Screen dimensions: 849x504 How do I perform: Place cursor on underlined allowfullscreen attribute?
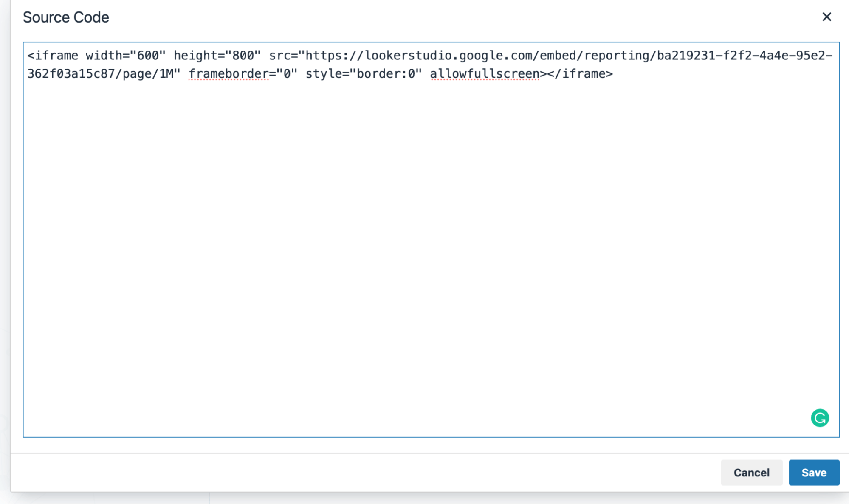pos(485,74)
